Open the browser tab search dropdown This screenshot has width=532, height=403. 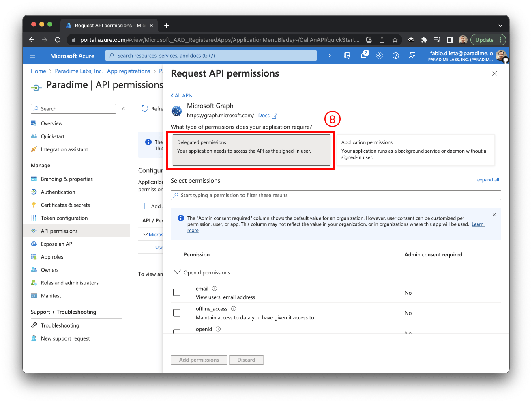[500, 26]
